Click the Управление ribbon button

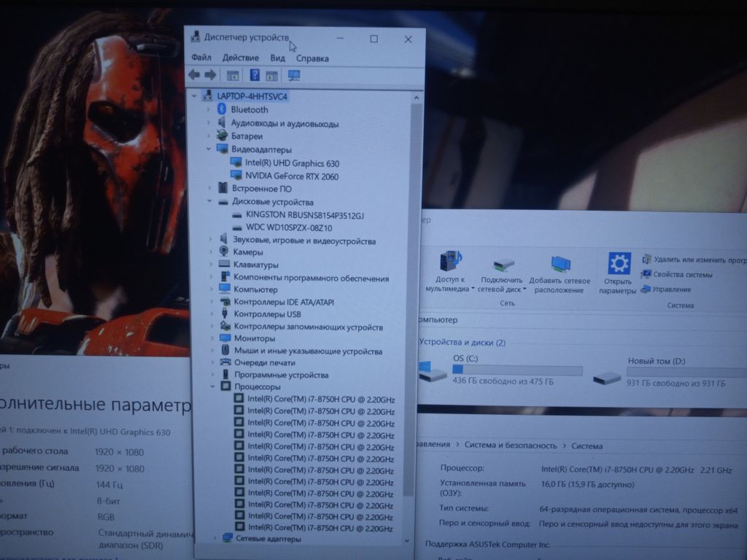click(671, 289)
